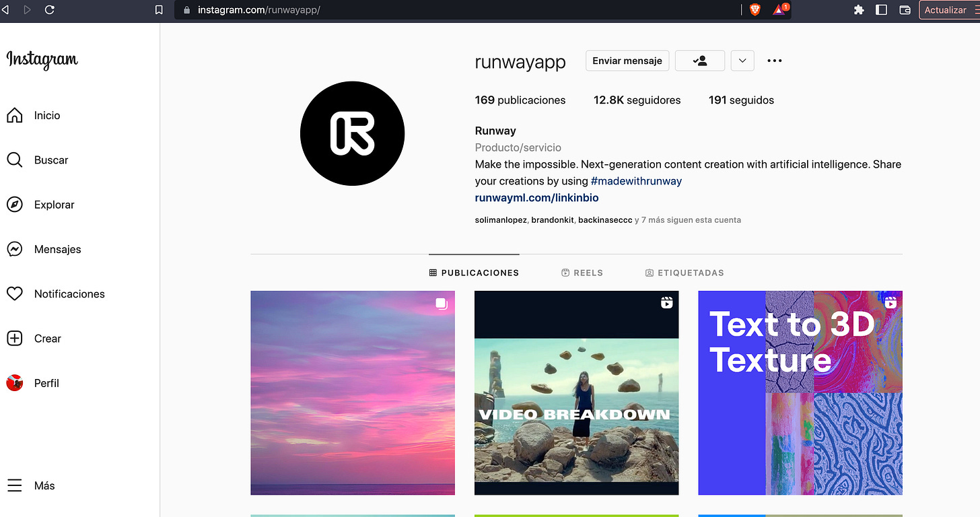The height and width of the screenshot is (517, 980).
Task: Click the Runway profile picture
Action: tap(352, 133)
